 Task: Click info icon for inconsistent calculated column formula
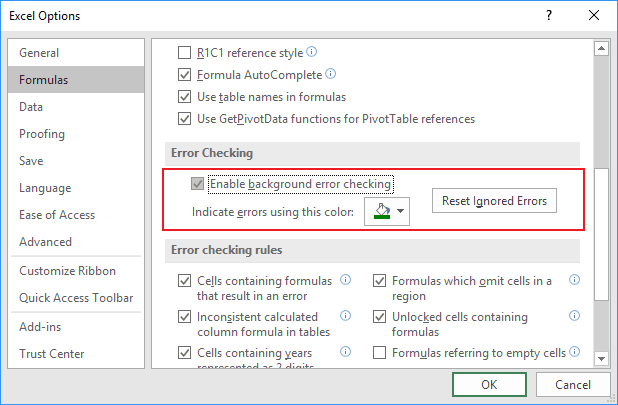pyautogui.click(x=345, y=316)
